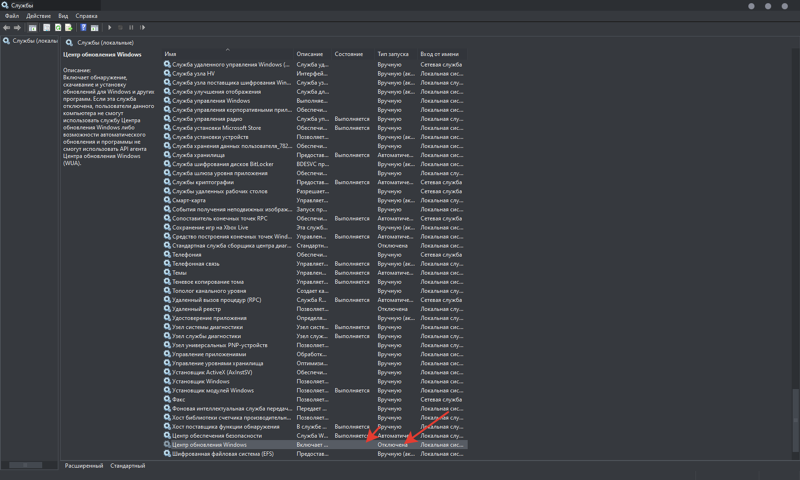Sort by the Вход от имени column header
Screen dimensions: 800x480
tap(442, 54)
